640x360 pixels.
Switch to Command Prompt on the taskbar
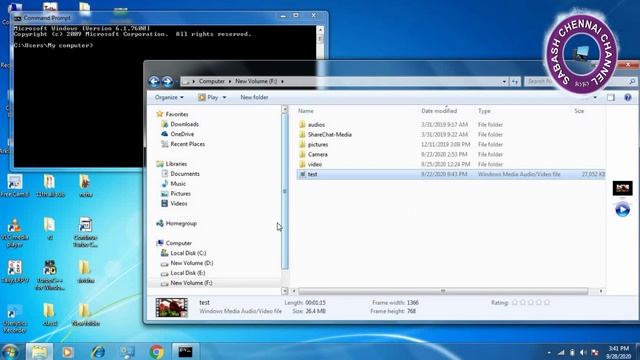click(185, 351)
